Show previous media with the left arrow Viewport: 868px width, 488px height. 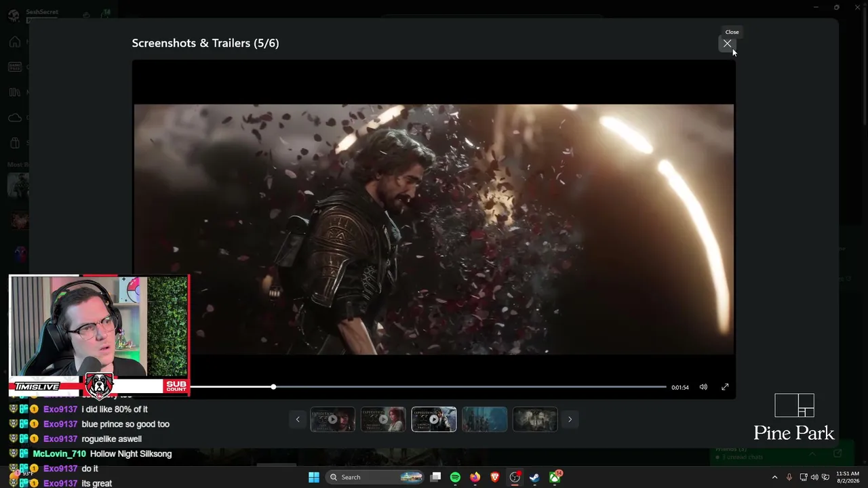point(297,420)
